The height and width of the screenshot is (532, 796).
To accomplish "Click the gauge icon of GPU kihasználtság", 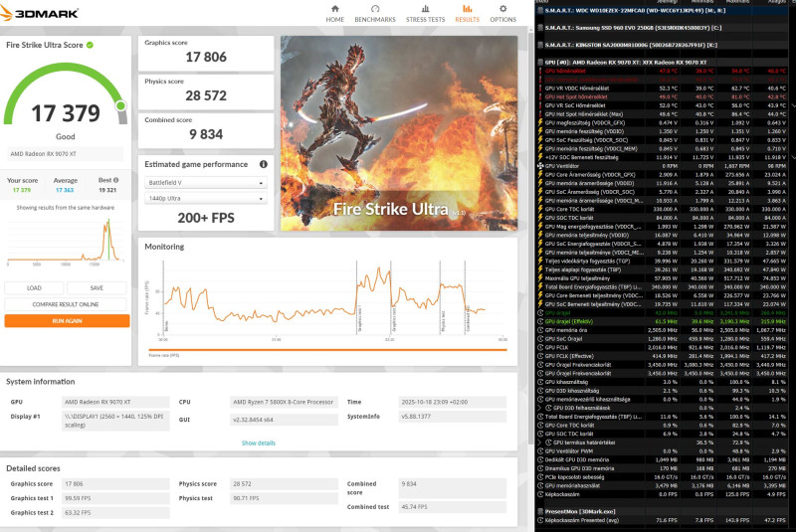I will click(540, 382).
